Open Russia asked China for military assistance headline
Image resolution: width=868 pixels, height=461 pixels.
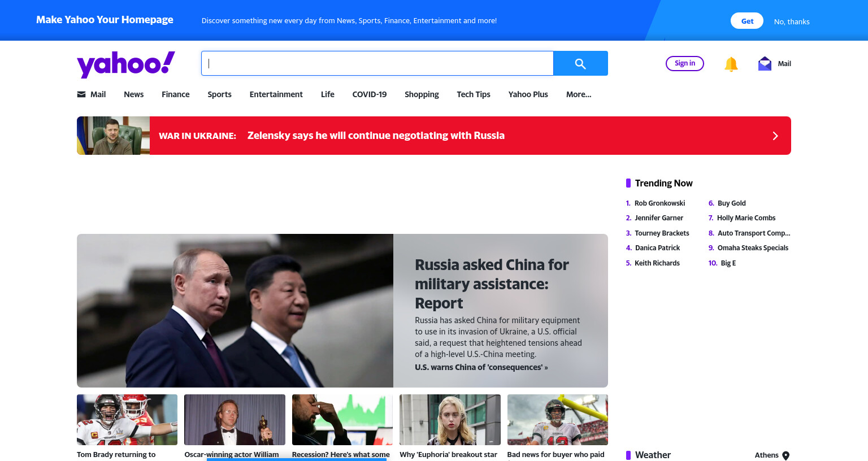pyautogui.click(x=492, y=284)
